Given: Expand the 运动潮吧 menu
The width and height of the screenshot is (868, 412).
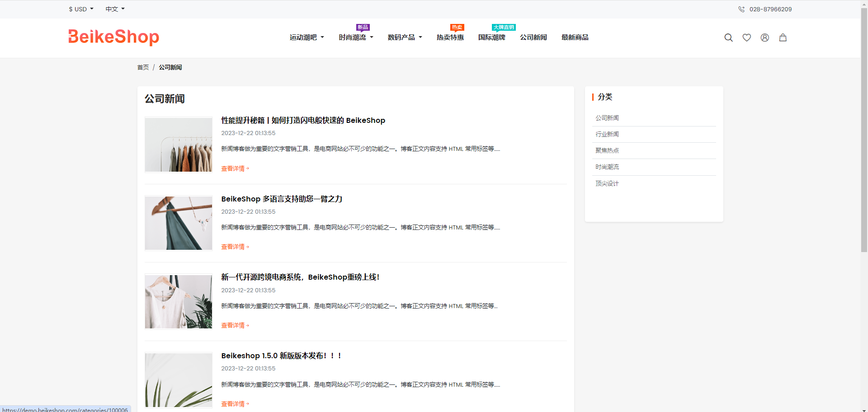Looking at the screenshot, I should (307, 37).
